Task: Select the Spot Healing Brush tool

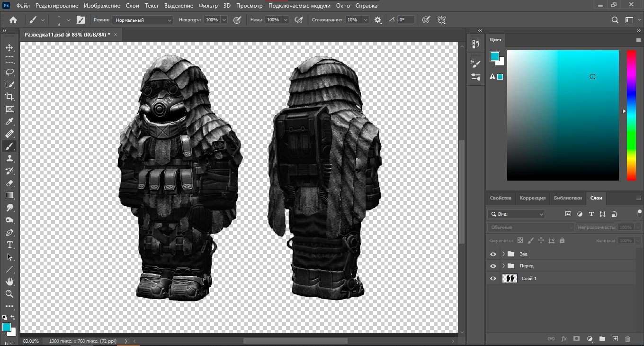Action: click(9, 134)
